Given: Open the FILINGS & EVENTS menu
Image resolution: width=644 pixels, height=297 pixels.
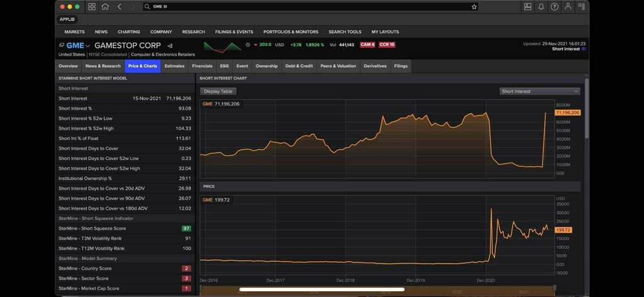Looking at the screenshot, I should point(234,31).
